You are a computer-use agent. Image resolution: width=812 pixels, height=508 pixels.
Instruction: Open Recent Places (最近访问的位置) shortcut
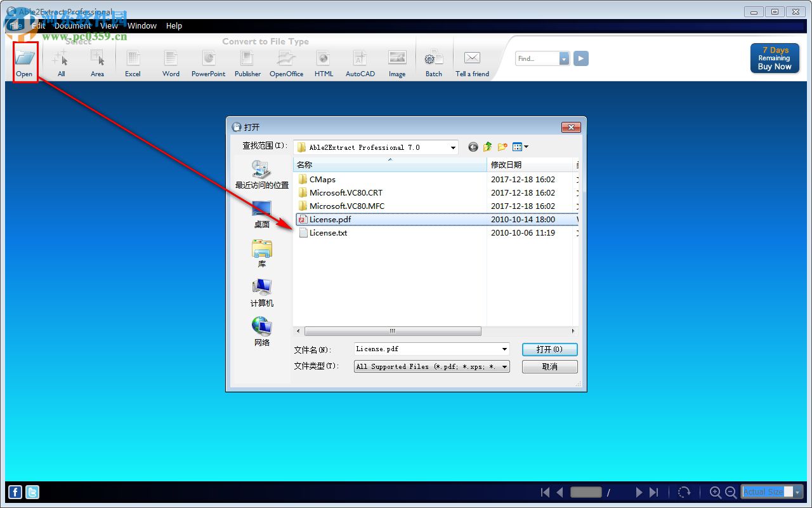coord(262,175)
